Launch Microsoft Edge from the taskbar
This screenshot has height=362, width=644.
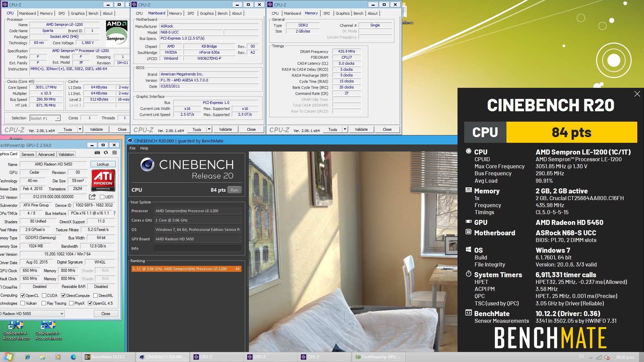pos(73,357)
